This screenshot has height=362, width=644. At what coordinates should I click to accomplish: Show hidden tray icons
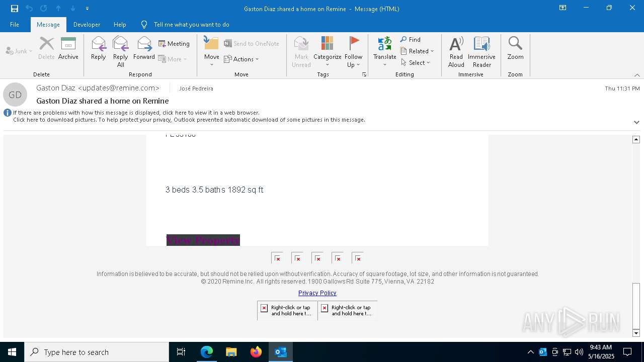click(x=530, y=352)
